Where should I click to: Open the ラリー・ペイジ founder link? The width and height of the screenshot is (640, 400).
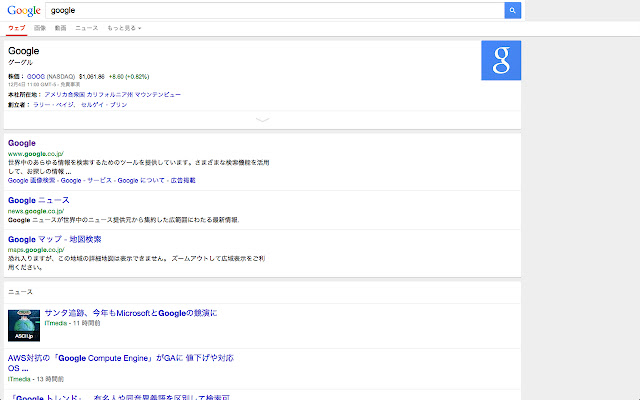click(x=54, y=105)
